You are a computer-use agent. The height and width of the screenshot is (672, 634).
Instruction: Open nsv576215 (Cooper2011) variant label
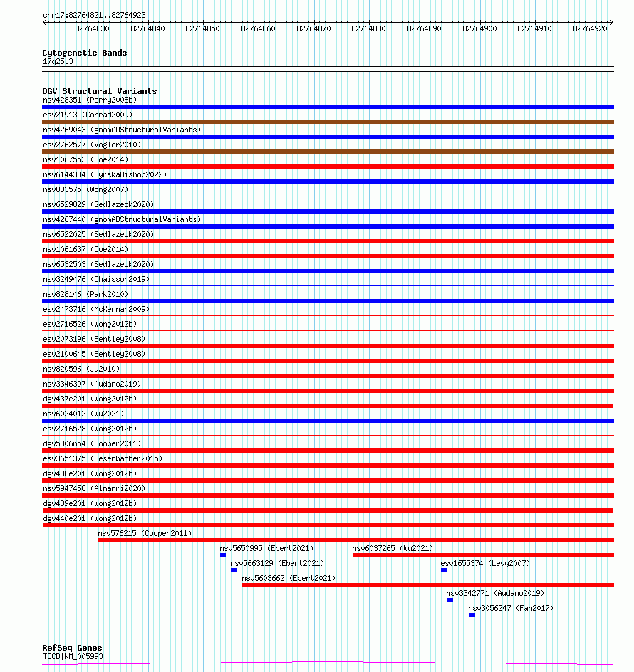tap(145, 534)
